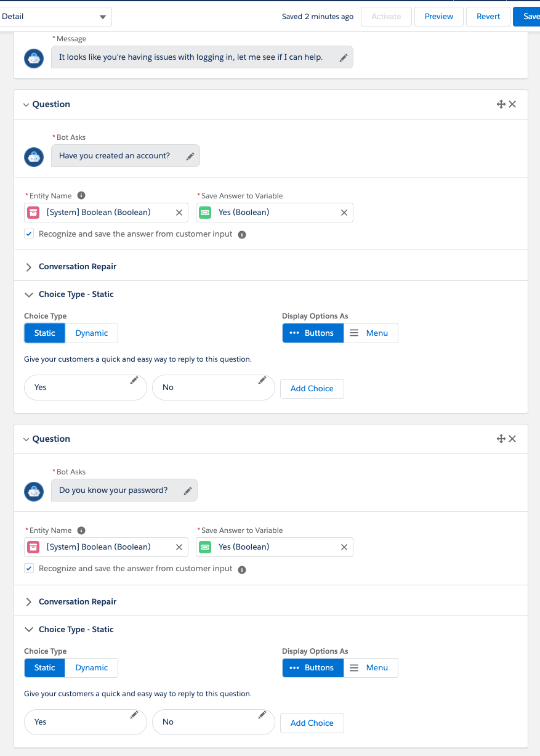Screen dimensions: 540x756
Task: Edit the login issues message pencil icon
Action: pos(344,57)
